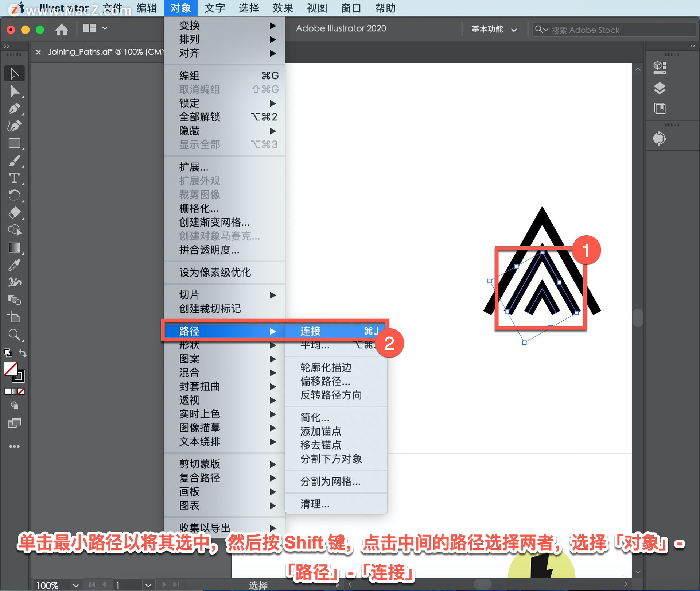The height and width of the screenshot is (591, 700).
Task: Choose the Eraser tool
Action: click(14, 213)
